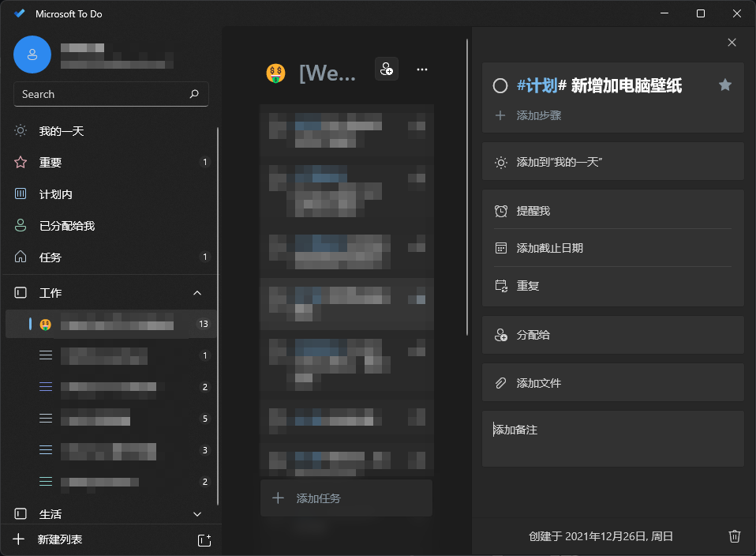Open 已分配给我 list

111,225
